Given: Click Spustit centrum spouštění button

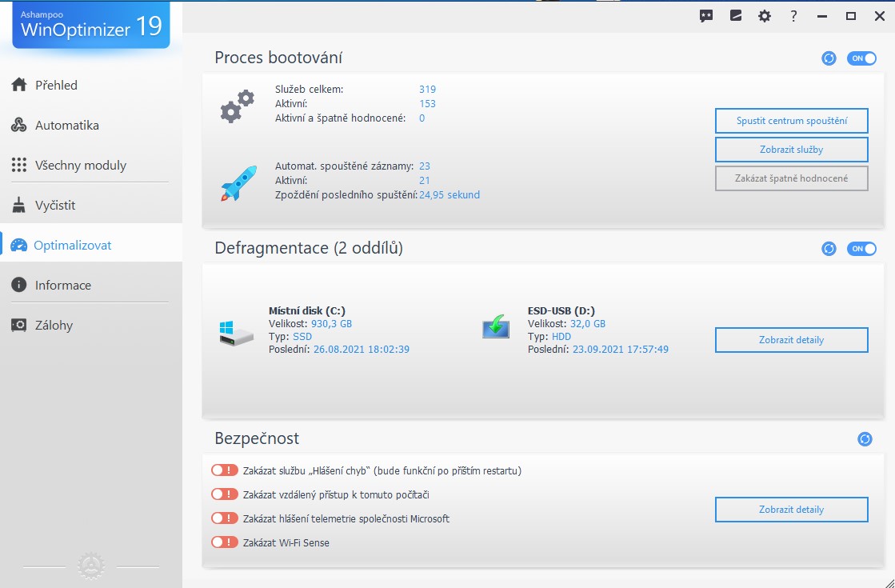Looking at the screenshot, I should 791,121.
